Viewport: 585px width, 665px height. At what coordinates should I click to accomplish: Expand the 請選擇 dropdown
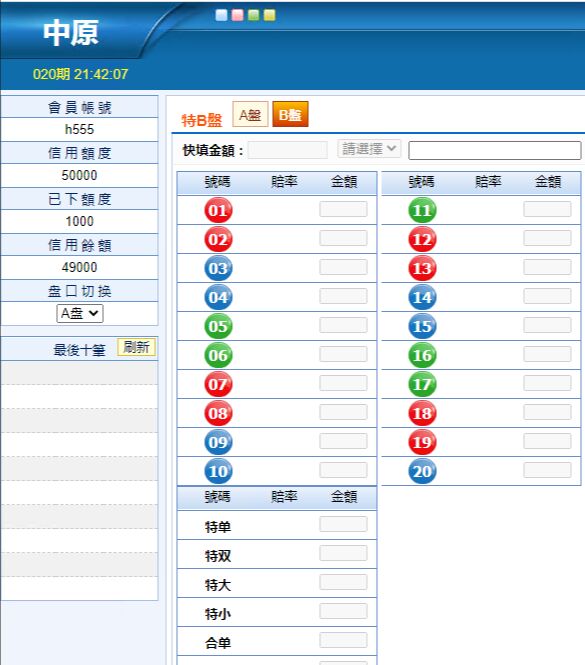(x=369, y=149)
